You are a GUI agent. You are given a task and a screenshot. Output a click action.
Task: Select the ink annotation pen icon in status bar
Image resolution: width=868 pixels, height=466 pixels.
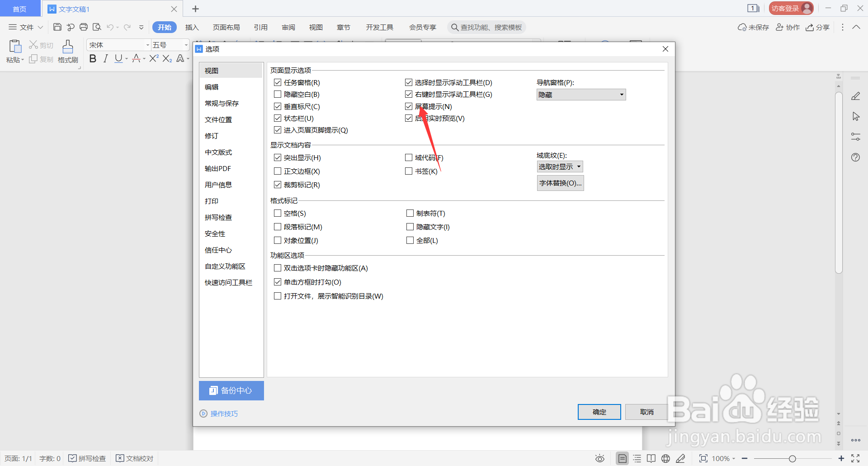681,458
